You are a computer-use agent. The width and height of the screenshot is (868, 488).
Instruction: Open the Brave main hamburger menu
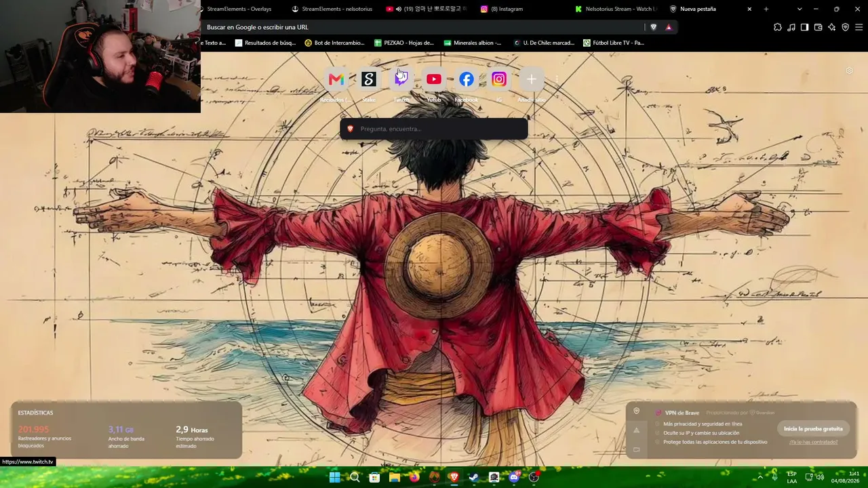click(859, 27)
